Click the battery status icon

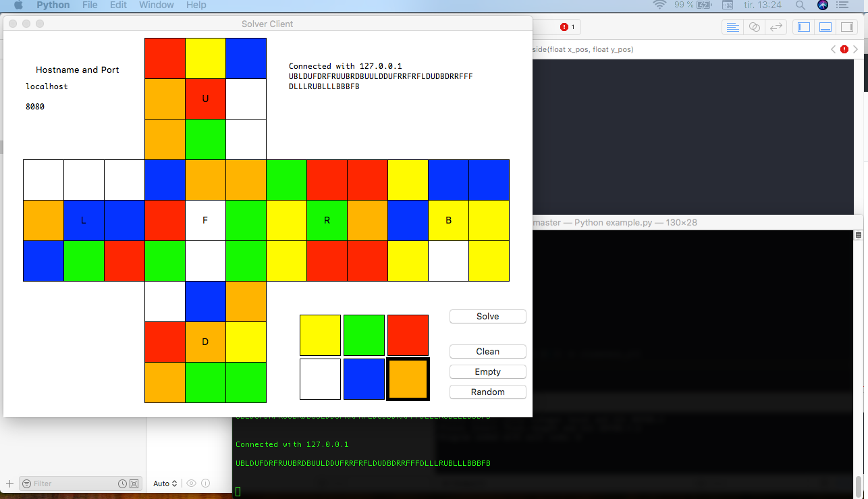click(x=705, y=5)
